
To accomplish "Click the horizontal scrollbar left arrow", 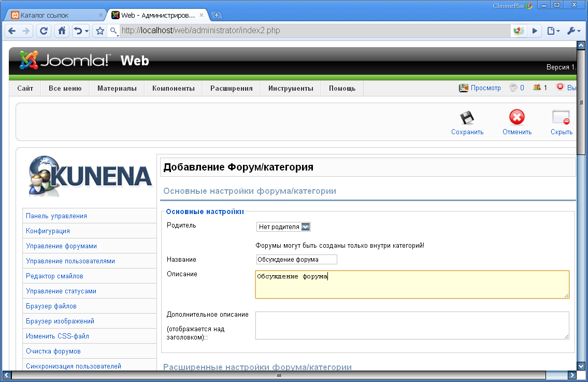I will click(x=6, y=375).
